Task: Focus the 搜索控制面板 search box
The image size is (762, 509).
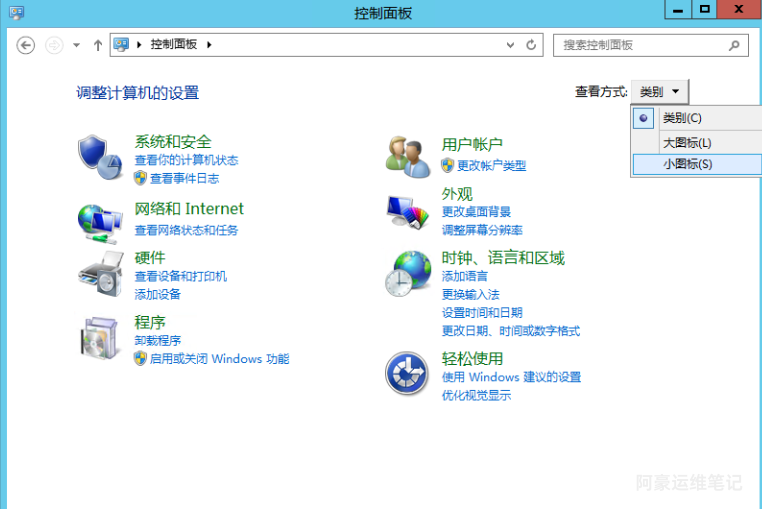Action: click(651, 45)
